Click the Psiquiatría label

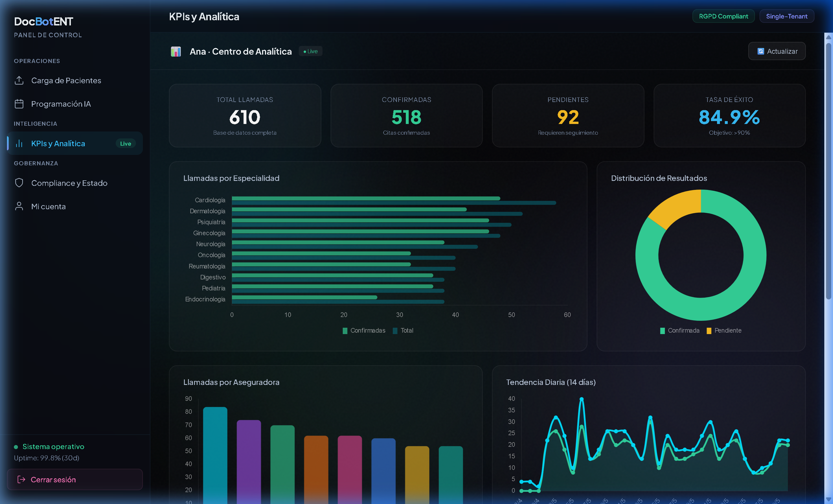(x=211, y=222)
